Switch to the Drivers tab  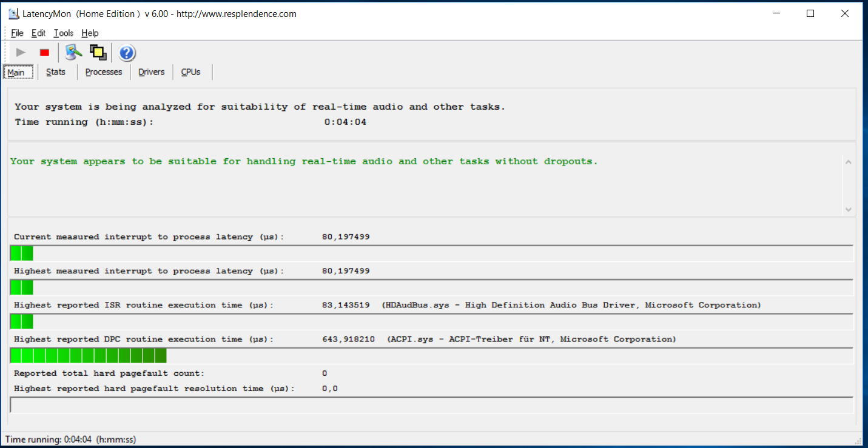pyautogui.click(x=151, y=72)
